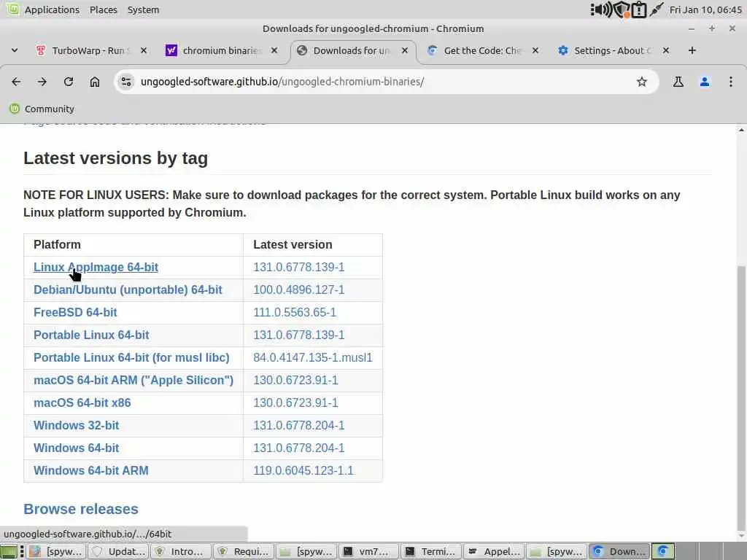Viewport: 747px width, 560px height.
Task: Close the Downloads for ungoogled tab
Action: click(405, 50)
